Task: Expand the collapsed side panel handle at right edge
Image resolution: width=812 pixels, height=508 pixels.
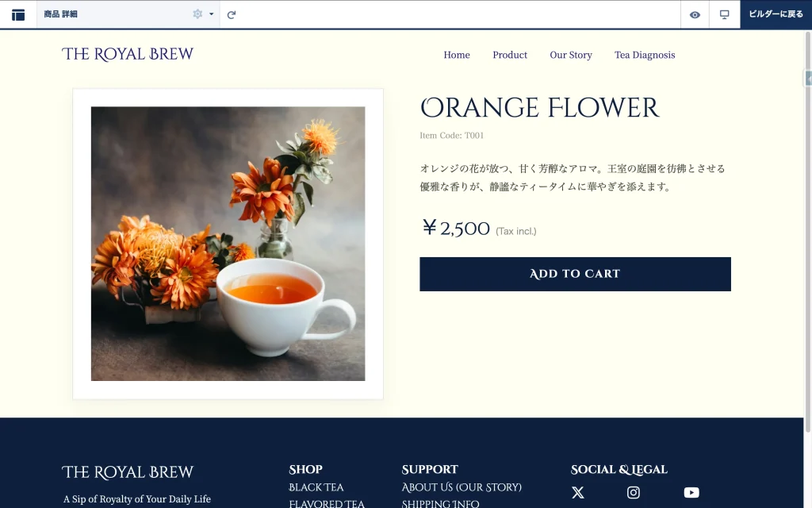Action: point(808,79)
